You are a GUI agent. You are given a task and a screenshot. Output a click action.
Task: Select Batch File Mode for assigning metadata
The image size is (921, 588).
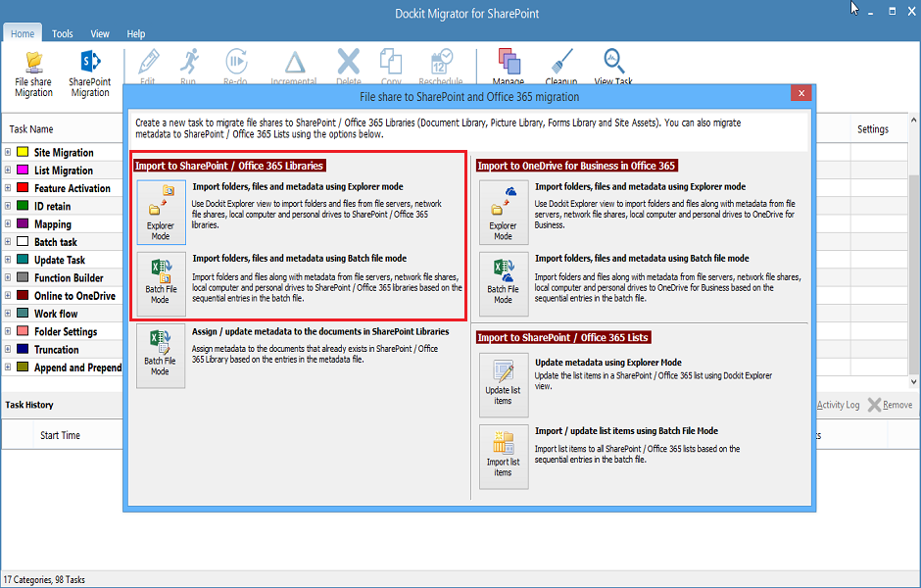point(161,355)
